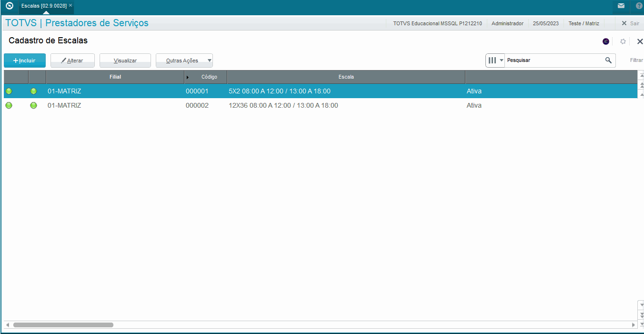Click the TOTVS Educacional MSSQL P1212210 environment label
This screenshot has height=334, width=644.
tap(437, 23)
